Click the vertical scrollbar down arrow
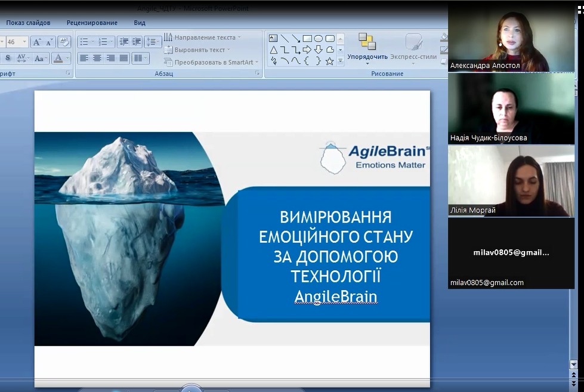Image resolution: width=584 pixels, height=392 pixels. point(574,365)
